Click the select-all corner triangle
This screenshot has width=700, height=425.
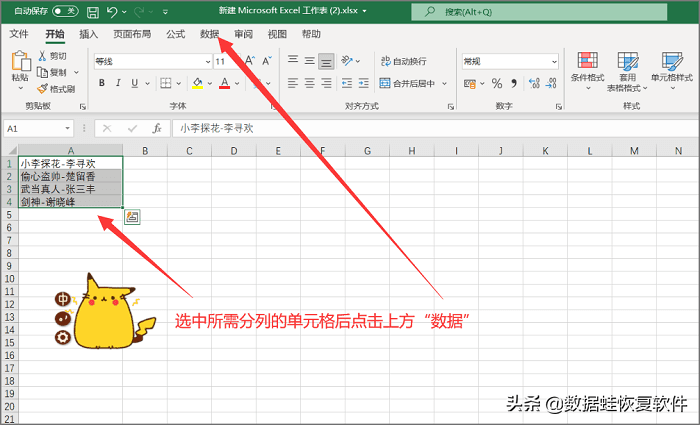click(12, 150)
